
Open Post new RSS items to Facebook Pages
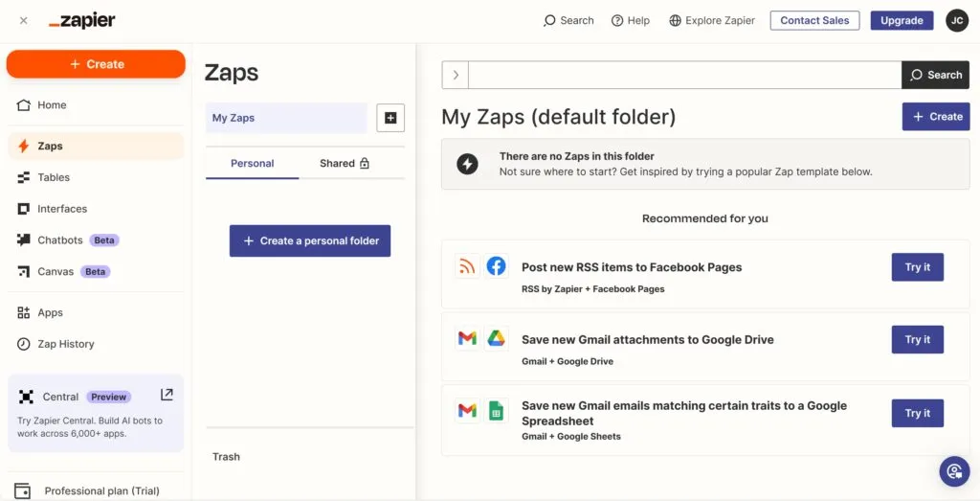(x=632, y=267)
